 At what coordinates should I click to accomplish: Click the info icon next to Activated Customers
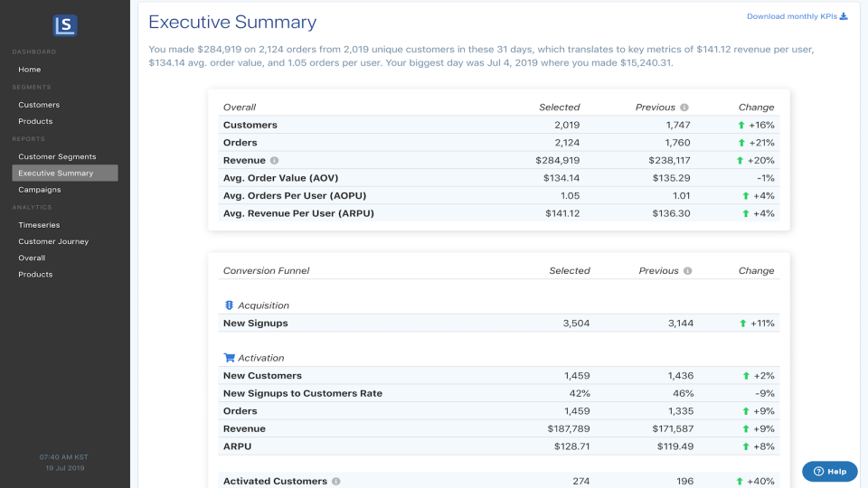(x=335, y=482)
